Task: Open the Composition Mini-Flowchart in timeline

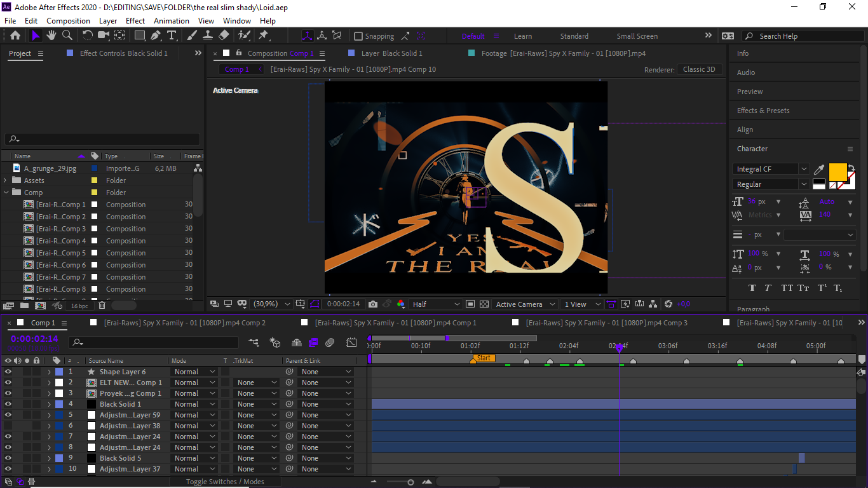Action: [x=254, y=342]
